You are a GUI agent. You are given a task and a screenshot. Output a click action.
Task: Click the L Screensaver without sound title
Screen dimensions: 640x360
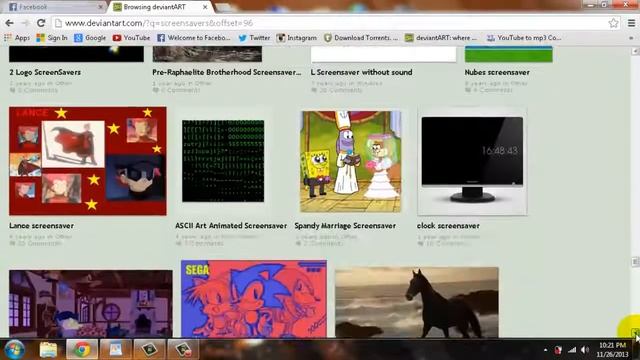click(361, 72)
